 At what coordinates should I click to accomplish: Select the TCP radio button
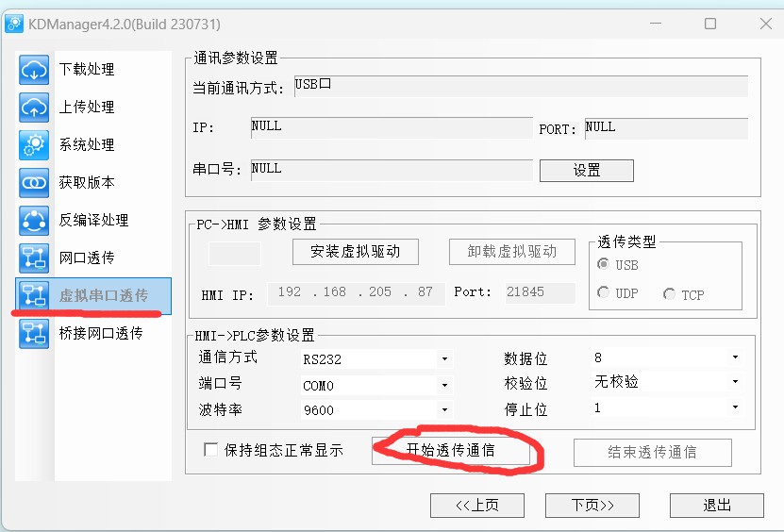tap(669, 294)
